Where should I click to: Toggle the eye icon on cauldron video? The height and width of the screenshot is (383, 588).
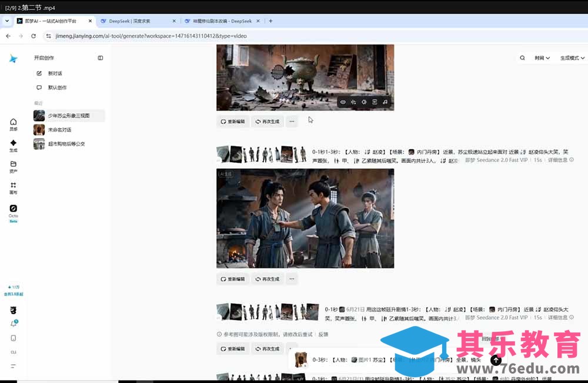pos(343,102)
